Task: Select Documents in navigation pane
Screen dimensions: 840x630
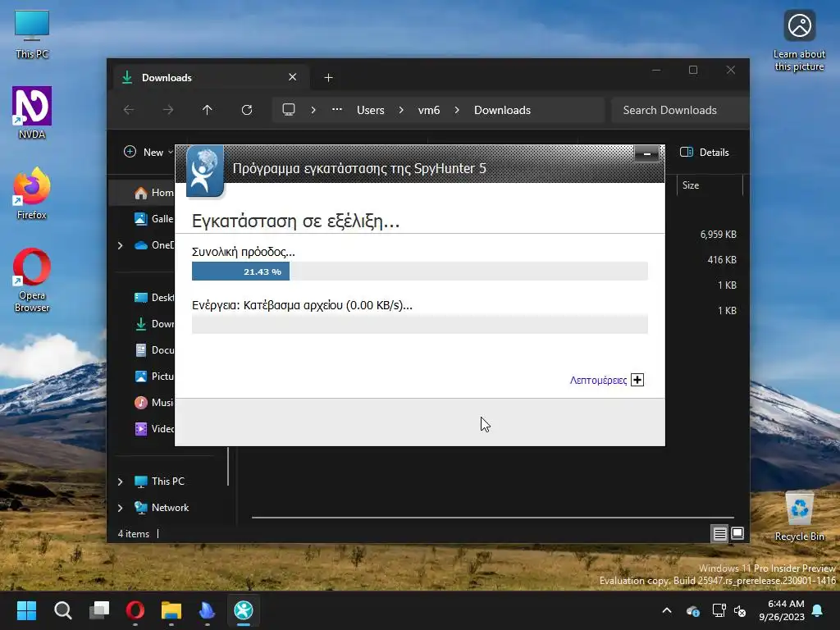Action: coord(153,349)
